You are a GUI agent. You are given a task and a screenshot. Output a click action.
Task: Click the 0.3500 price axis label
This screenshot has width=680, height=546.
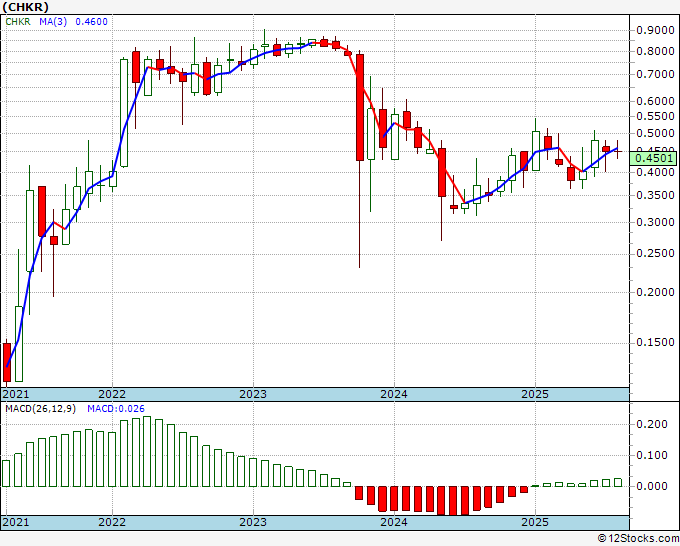pos(655,196)
